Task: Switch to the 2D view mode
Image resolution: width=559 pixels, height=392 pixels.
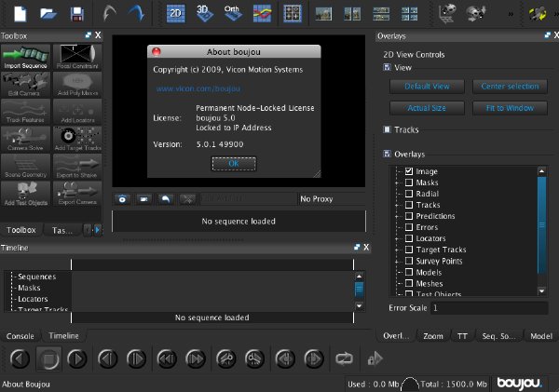Action: coord(176,14)
